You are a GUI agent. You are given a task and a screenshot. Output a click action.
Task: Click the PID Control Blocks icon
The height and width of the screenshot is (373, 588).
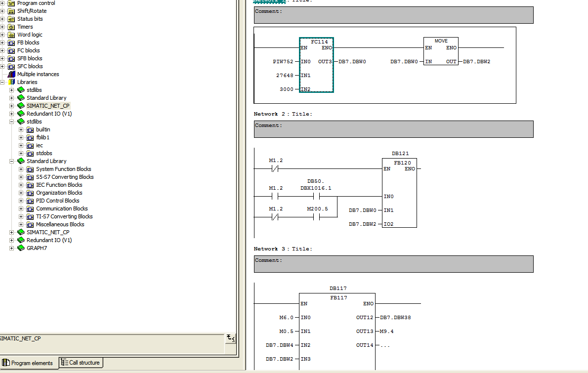[30, 201]
